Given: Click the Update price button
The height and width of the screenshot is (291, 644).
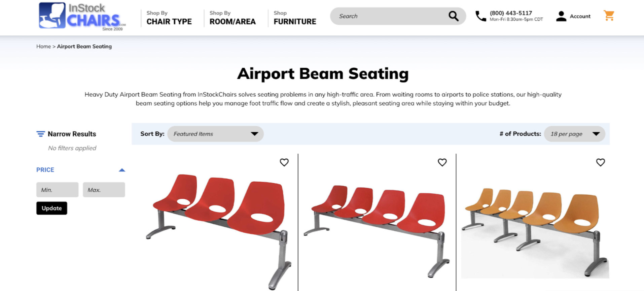Looking at the screenshot, I should [52, 208].
